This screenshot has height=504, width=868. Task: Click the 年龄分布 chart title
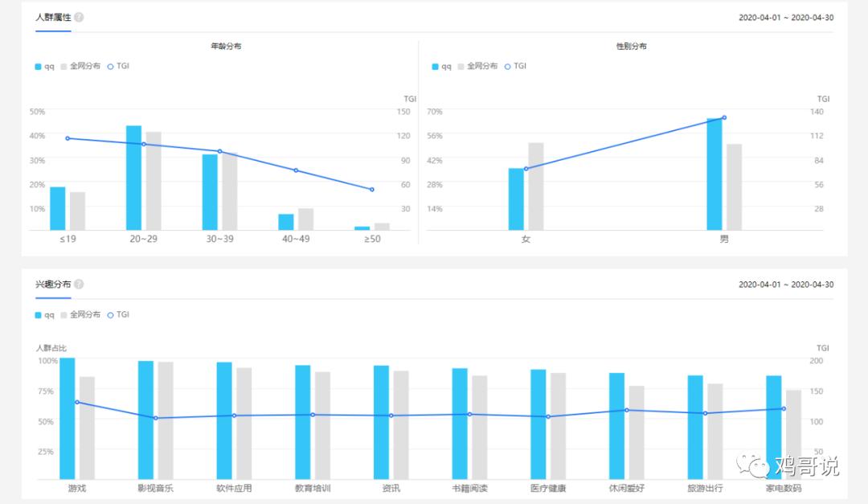click(x=226, y=46)
